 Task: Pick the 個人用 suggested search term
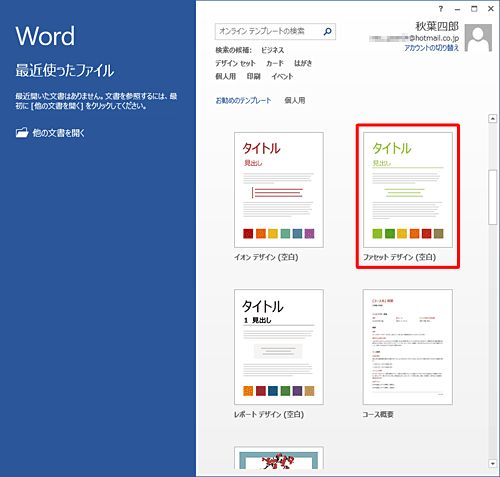[x=225, y=77]
